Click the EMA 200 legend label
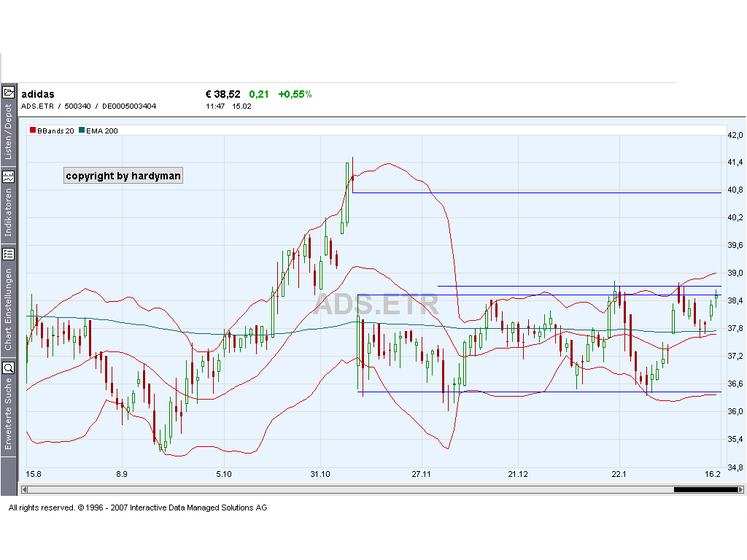Viewport: 747px width, 560px height. point(102,131)
